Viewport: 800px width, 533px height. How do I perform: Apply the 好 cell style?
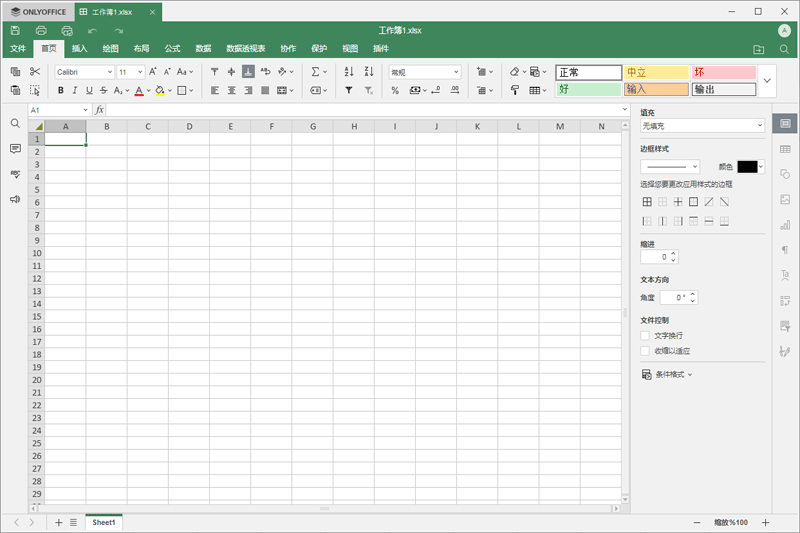point(588,89)
